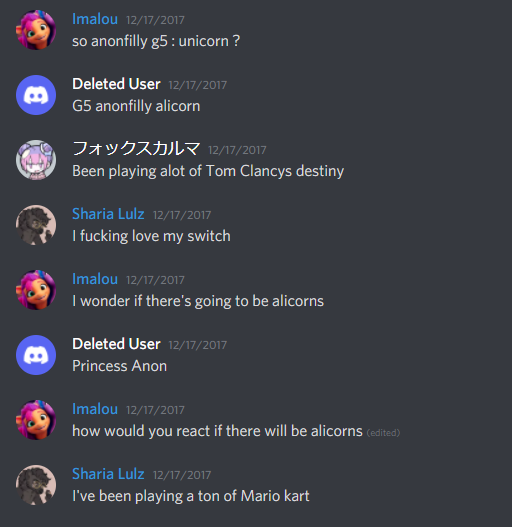Click the '(edited)' label on Imalou's message
Screen dimensions: 512x527
pos(383,433)
